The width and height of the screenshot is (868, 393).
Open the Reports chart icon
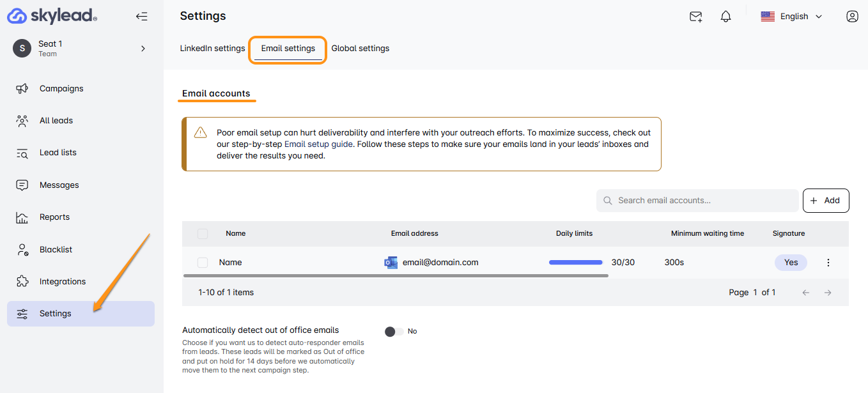pyautogui.click(x=22, y=217)
